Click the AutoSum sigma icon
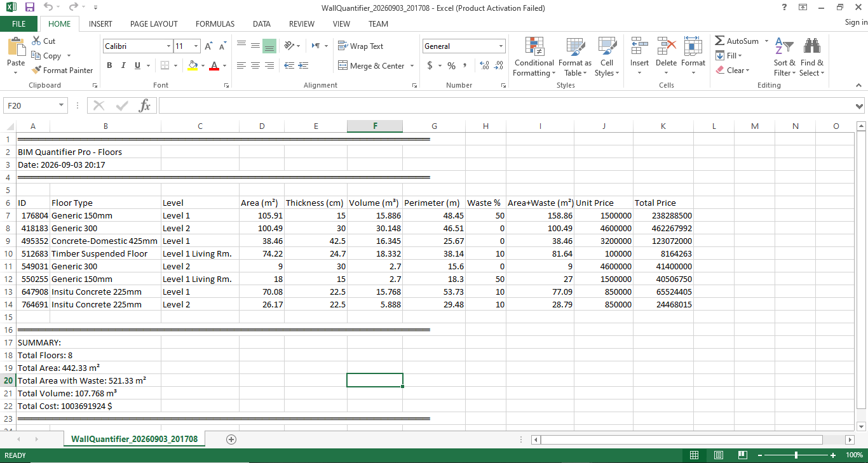868x463 pixels. tap(720, 41)
